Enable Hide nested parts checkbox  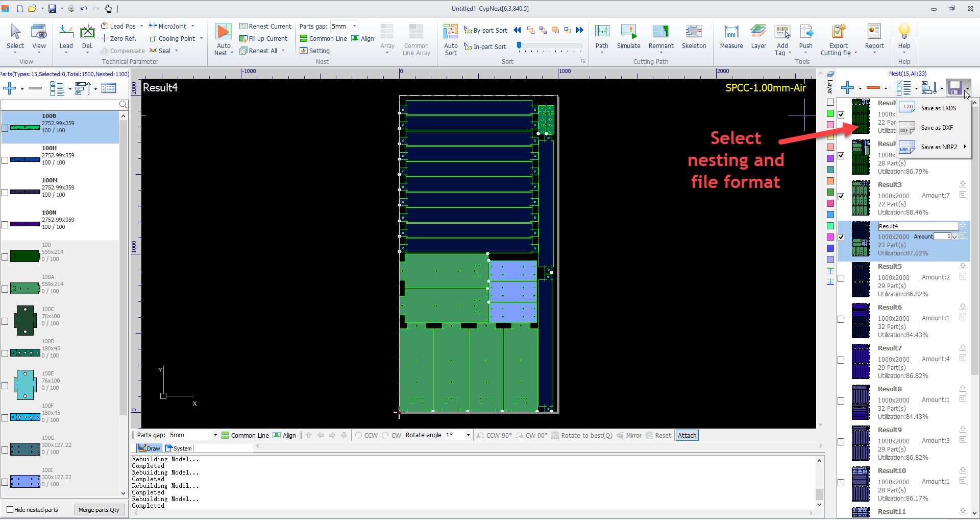pos(10,509)
